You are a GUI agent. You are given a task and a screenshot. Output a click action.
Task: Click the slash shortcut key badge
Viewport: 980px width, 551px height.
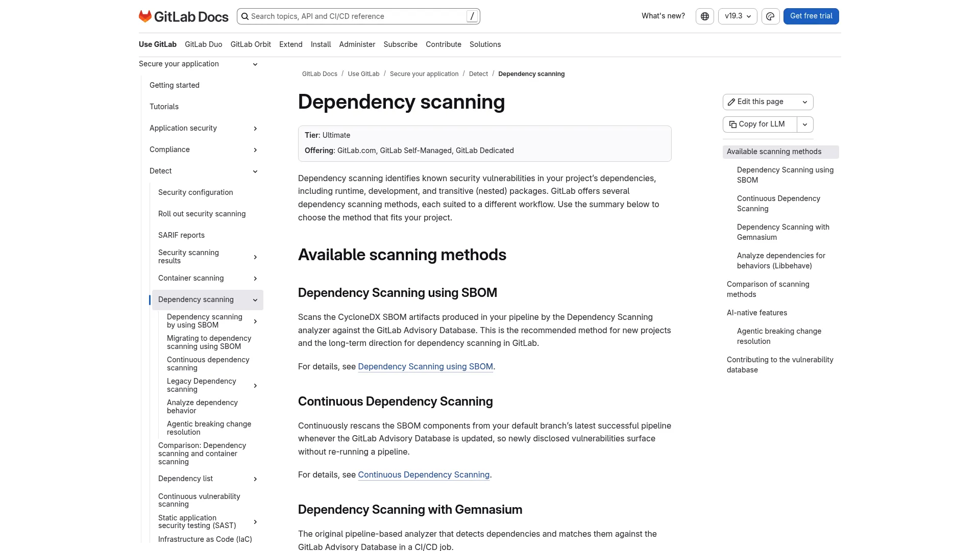(x=472, y=16)
